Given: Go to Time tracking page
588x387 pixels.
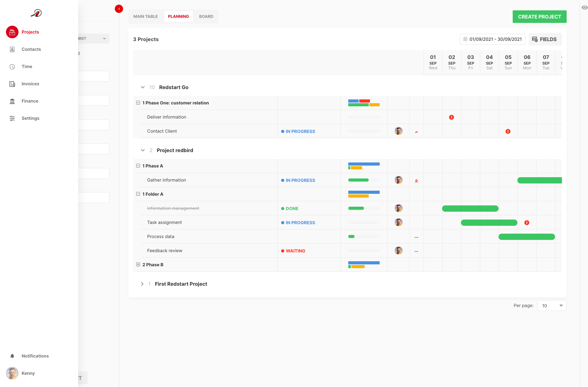Looking at the screenshot, I should click(27, 66).
